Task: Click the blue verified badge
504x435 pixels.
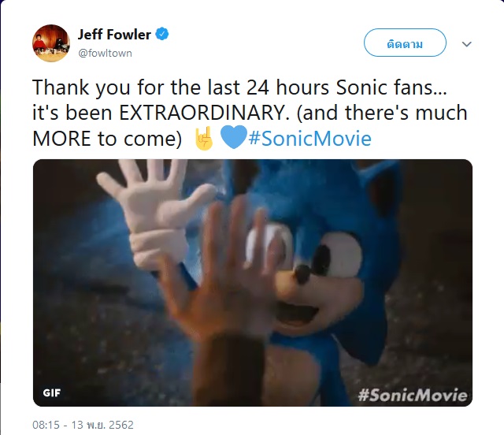Action: [163, 35]
